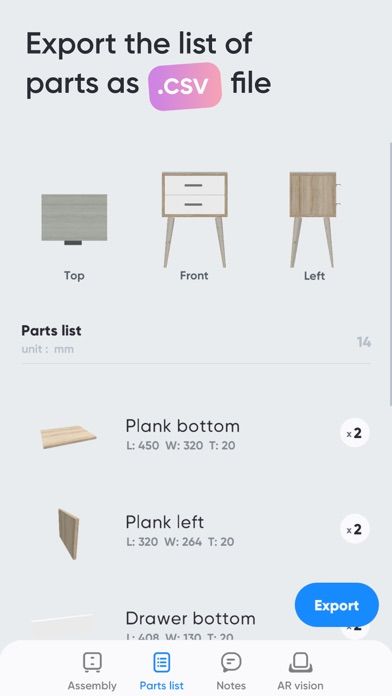Viewport: 392px width, 696px height.
Task: Open the Plank bottom list entry
Action: [x=196, y=434]
